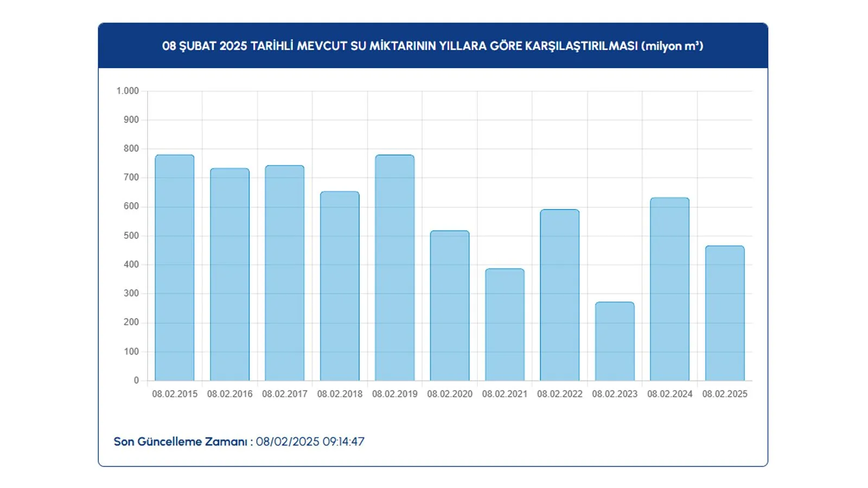This screenshot has height=488, width=868.
Task: Click the 08.02.2019 bar
Action: point(395,268)
